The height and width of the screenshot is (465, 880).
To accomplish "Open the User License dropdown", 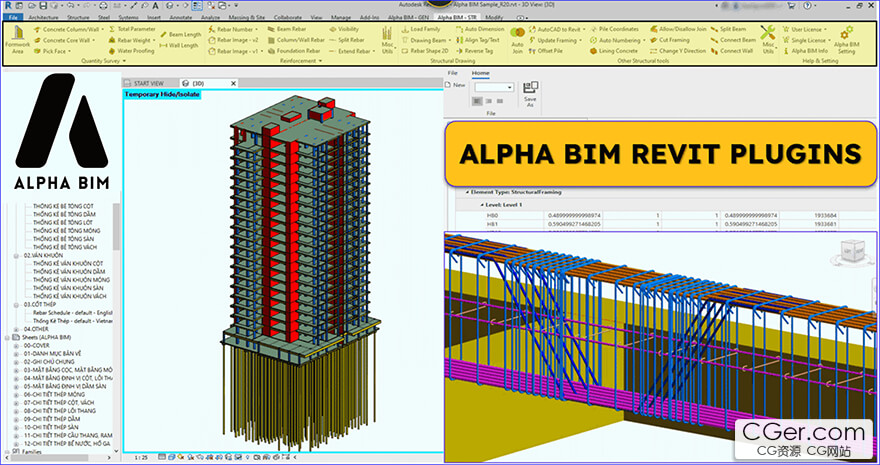I will pos(805,29).
